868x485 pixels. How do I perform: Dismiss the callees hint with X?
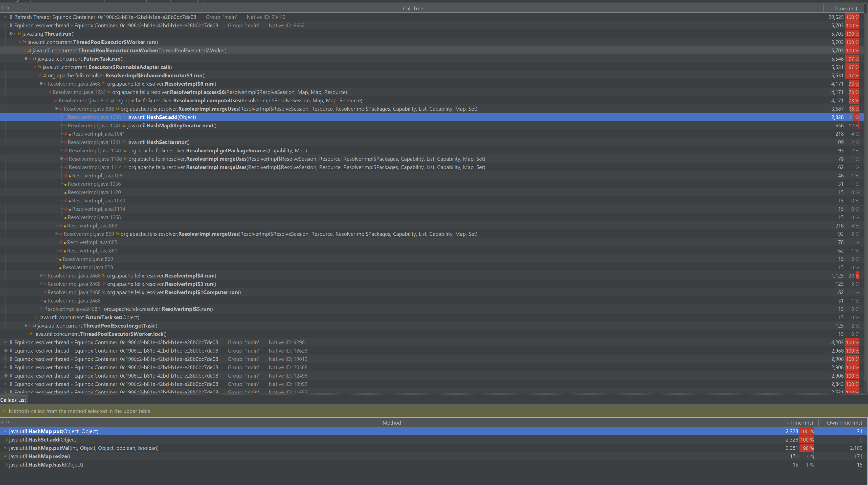[4, 411]
